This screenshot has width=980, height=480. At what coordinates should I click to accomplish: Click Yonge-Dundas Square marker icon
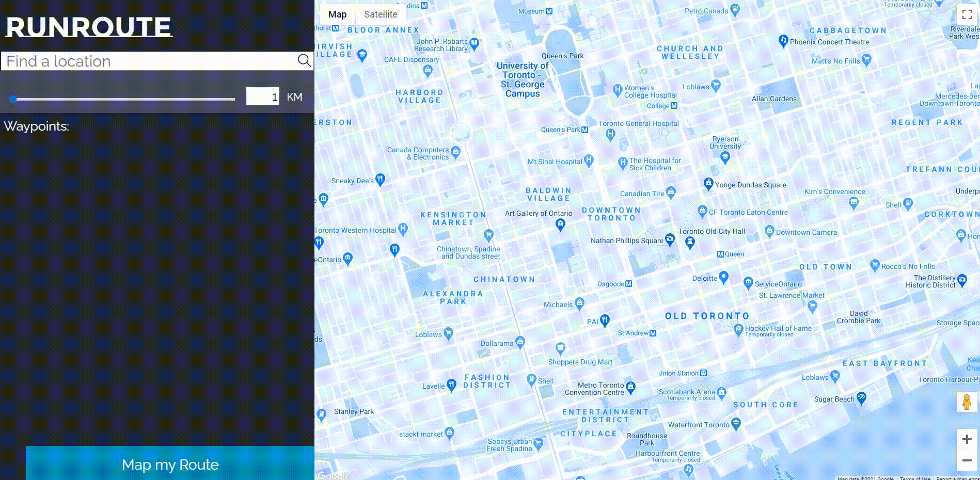point(708,183)
